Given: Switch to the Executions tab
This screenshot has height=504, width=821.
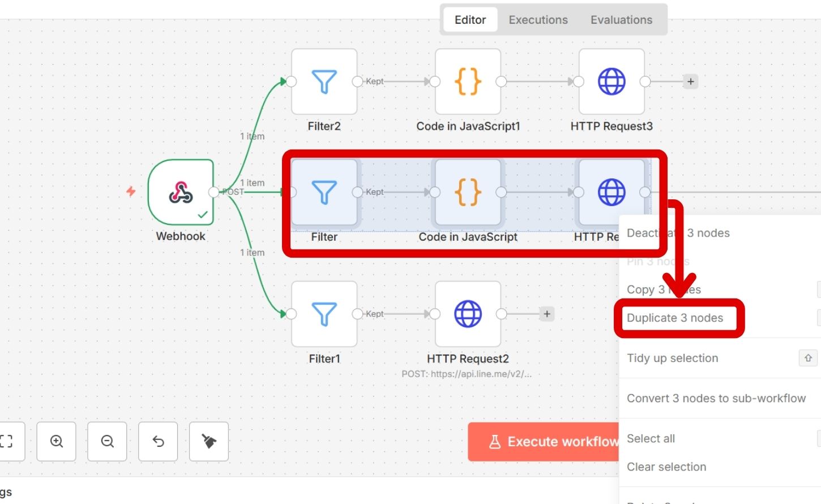Looking at the screenshot, I should (538, 20).
